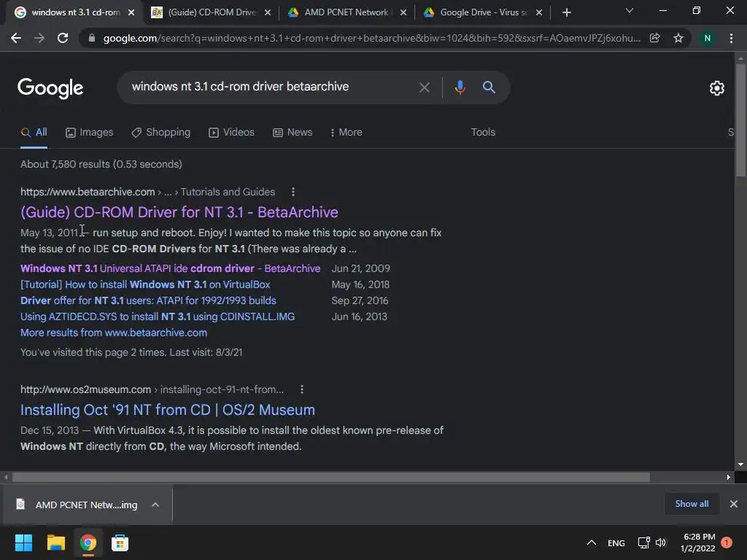Close the Google Drive Virus scan tab
The width and height of the screenshot is (747, 560).
coord(539,12)
